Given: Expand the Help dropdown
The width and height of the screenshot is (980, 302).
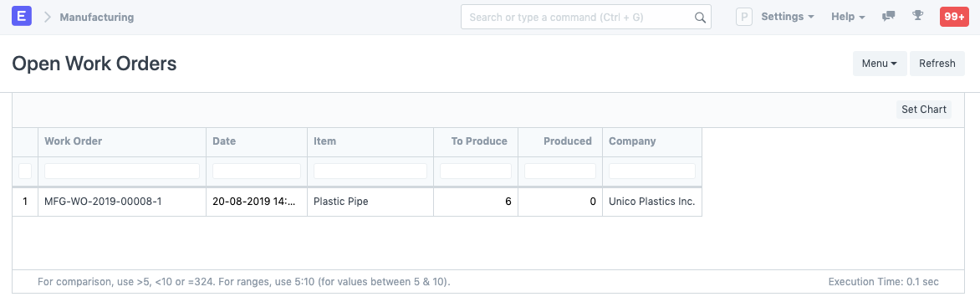Looking at the screenshot, I should coord(848,17).
